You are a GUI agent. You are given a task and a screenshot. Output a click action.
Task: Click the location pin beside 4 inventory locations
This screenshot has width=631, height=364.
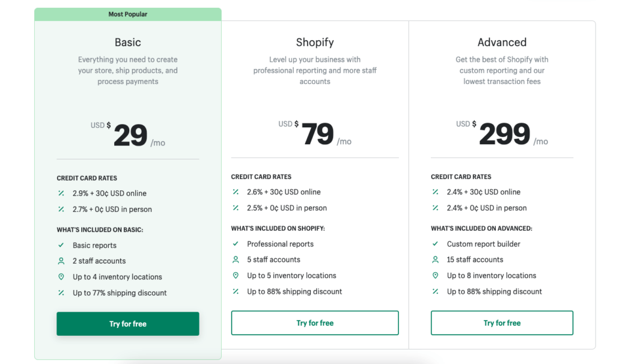(x=61, y=277)
